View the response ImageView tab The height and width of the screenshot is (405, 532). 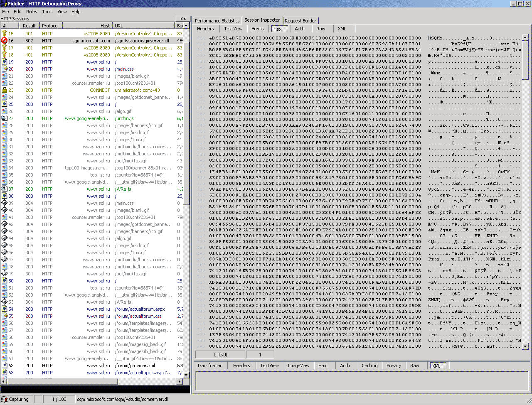298,366
